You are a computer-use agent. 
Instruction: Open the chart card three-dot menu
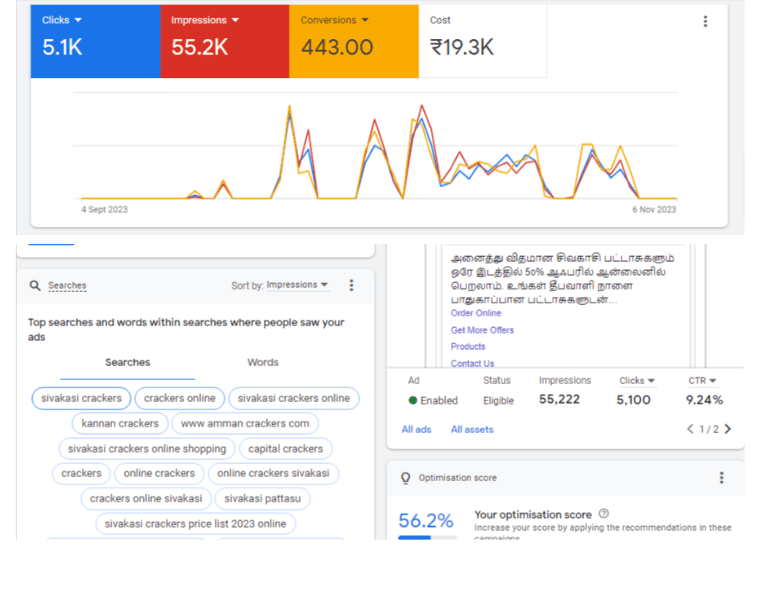[x=705, y=21]
